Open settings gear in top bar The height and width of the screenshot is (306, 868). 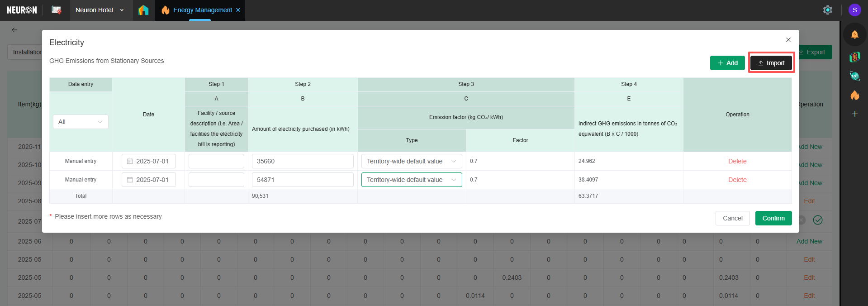coord(827,10)
